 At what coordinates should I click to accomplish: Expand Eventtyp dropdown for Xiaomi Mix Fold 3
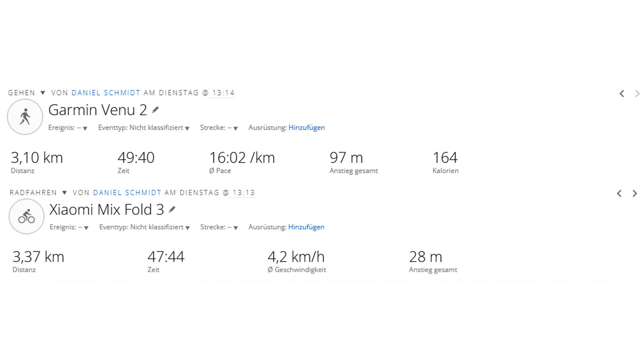(x=187, y=228)
